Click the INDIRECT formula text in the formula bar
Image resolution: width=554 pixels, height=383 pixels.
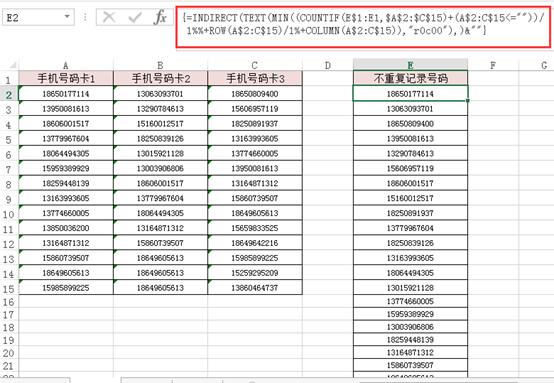(364, 24)
